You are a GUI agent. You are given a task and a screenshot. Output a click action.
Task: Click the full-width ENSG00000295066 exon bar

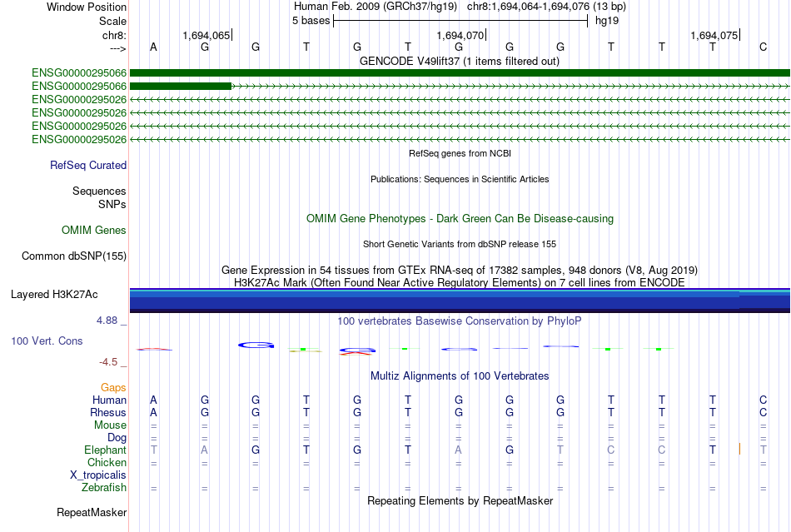(460, 72)
